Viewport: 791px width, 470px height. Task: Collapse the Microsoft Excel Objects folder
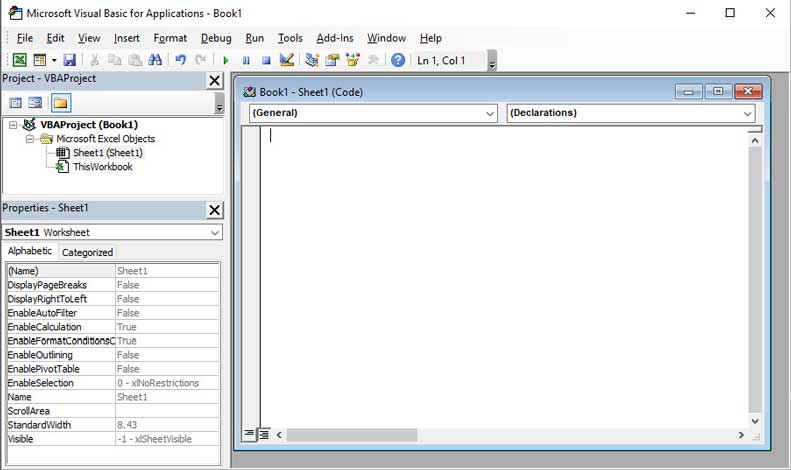tap(30, 139)
